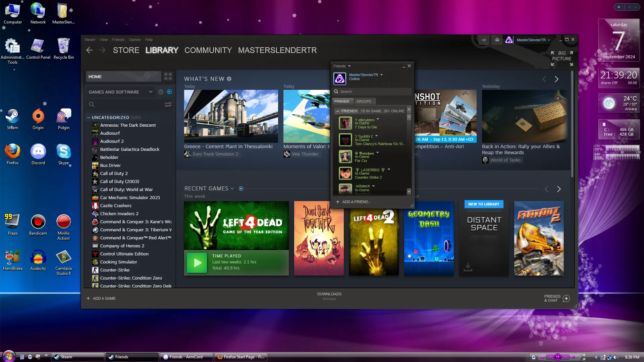The width and height of the screenshot is (644, 362).
Task: Open the Steam desktop icon
Action: click(x=12, y=119)
